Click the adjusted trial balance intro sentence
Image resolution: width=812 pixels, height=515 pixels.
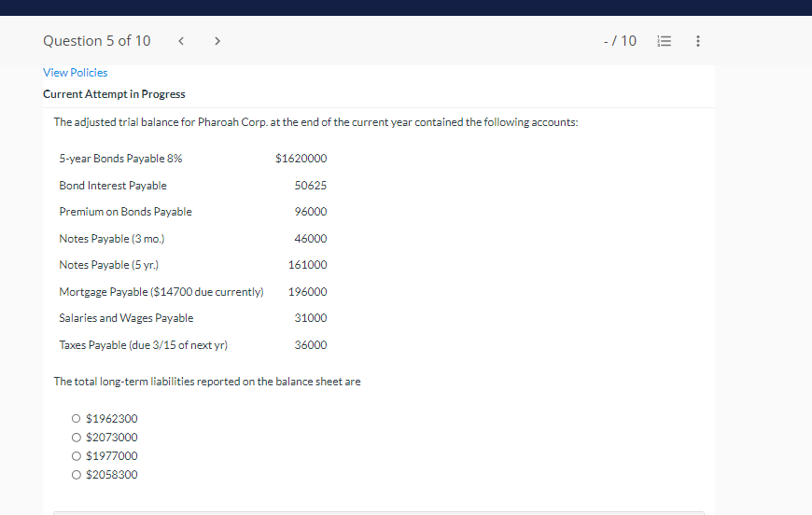click(315, 122)
